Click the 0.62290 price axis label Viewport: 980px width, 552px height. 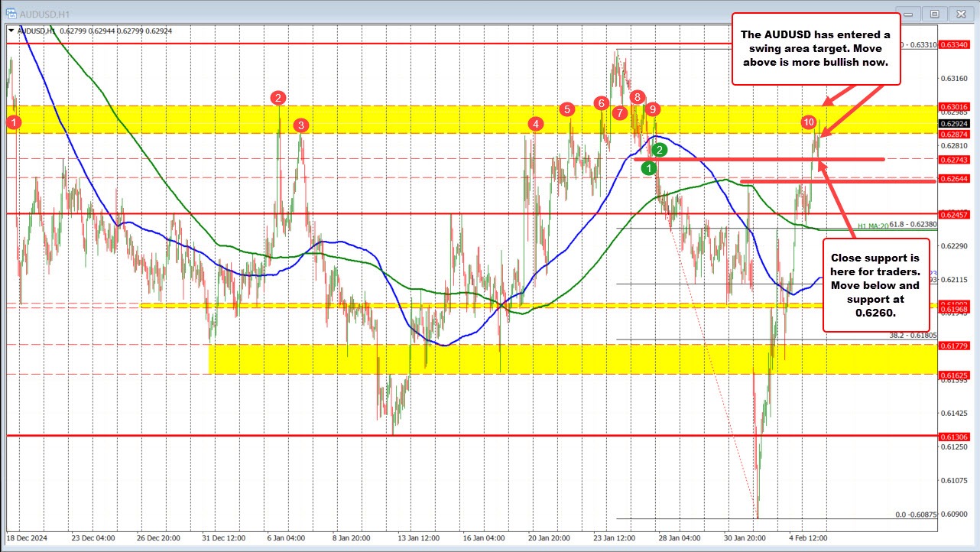coord(954,245)
